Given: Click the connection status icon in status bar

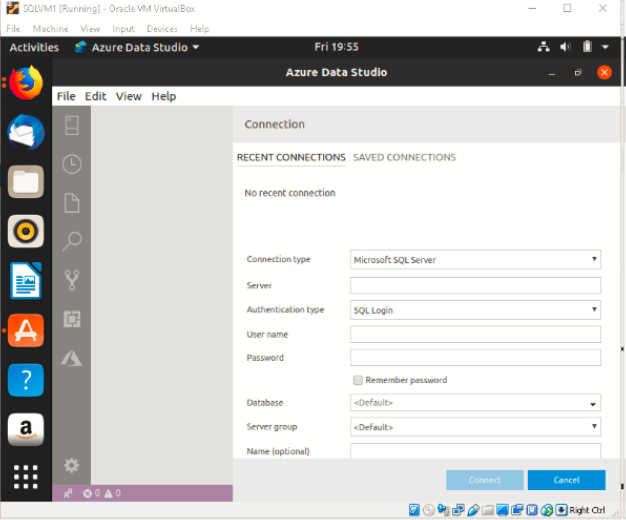Looking at the screenshot, I should coord(68,494).
